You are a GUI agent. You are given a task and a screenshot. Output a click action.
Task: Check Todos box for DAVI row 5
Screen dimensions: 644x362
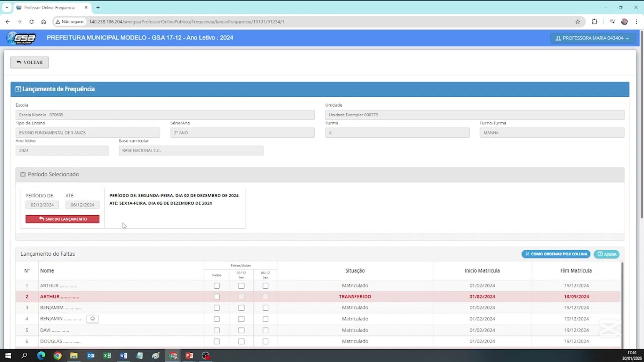217,330
